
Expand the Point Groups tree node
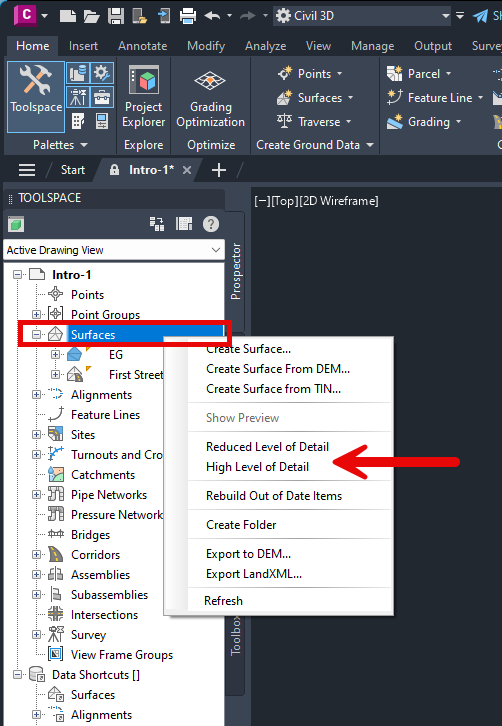[x=36, y=314]
